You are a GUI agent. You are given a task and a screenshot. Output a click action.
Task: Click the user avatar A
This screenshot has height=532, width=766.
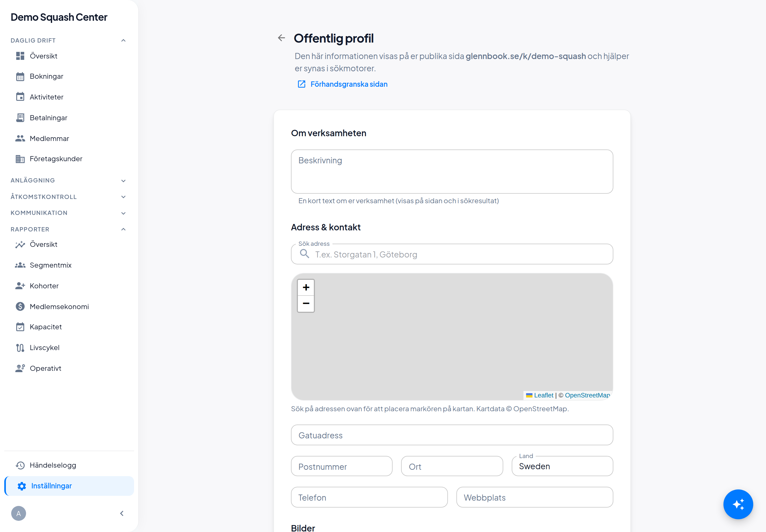click(x=18, y=513)
